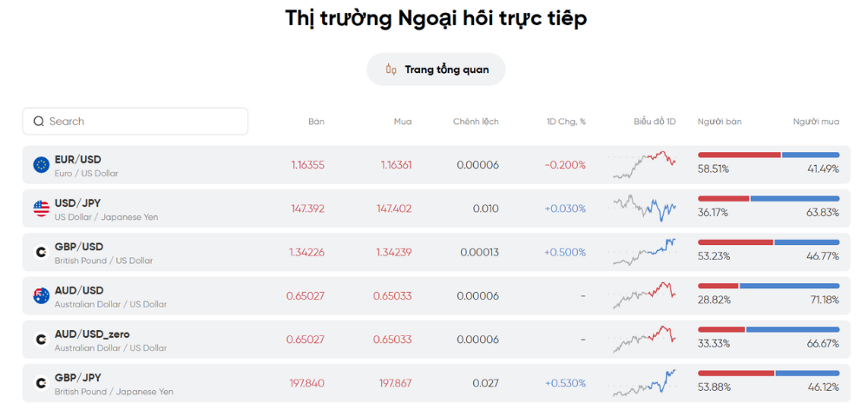Click the USD/JPY US flag icon
The height and width of the screenshot is (410, 868).
(41, 208)
